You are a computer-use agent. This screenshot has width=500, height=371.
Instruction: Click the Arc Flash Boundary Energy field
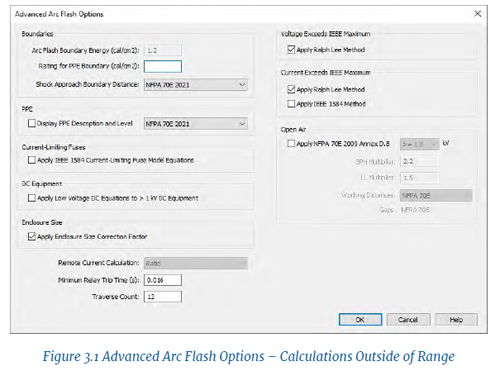163,50
